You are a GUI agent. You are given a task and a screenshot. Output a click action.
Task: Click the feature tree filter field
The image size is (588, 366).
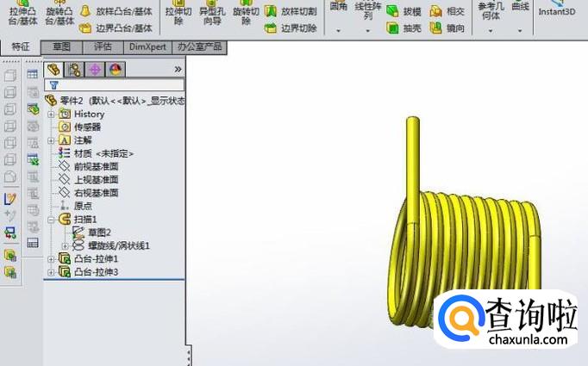pos(115,85)
